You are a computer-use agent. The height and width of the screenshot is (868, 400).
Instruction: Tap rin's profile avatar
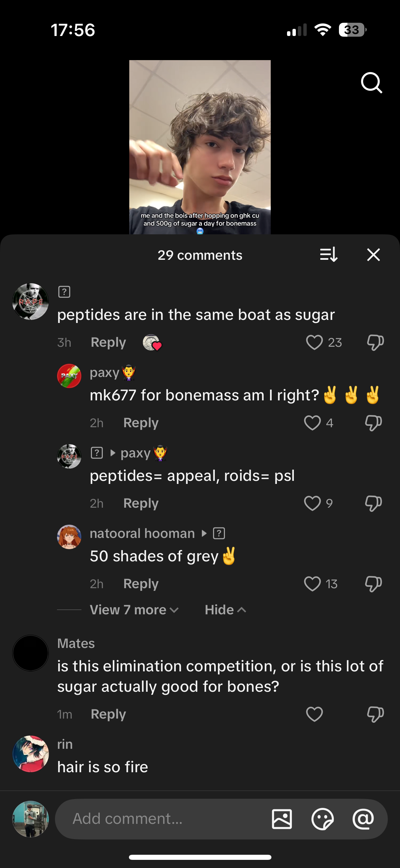31,754
